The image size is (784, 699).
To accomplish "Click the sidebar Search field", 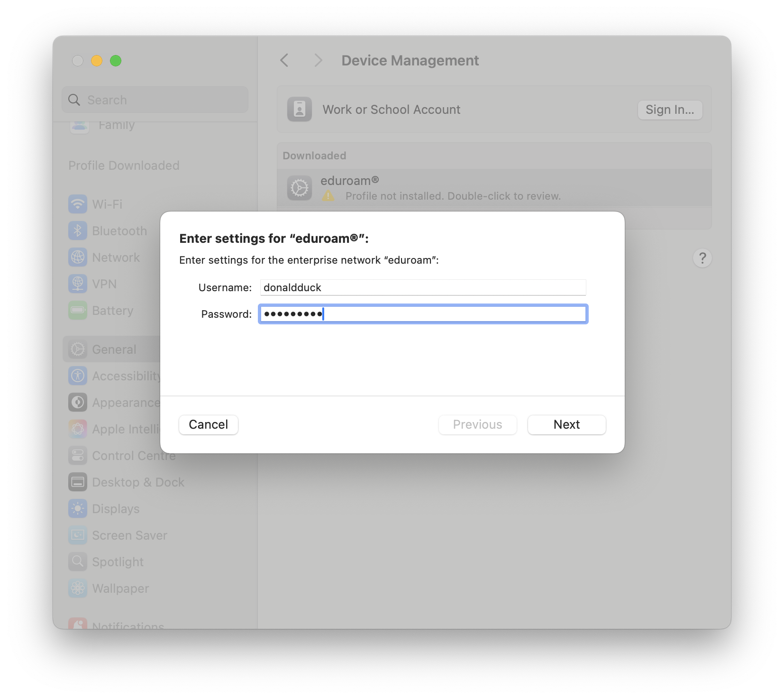I will [x=155, y=100].
